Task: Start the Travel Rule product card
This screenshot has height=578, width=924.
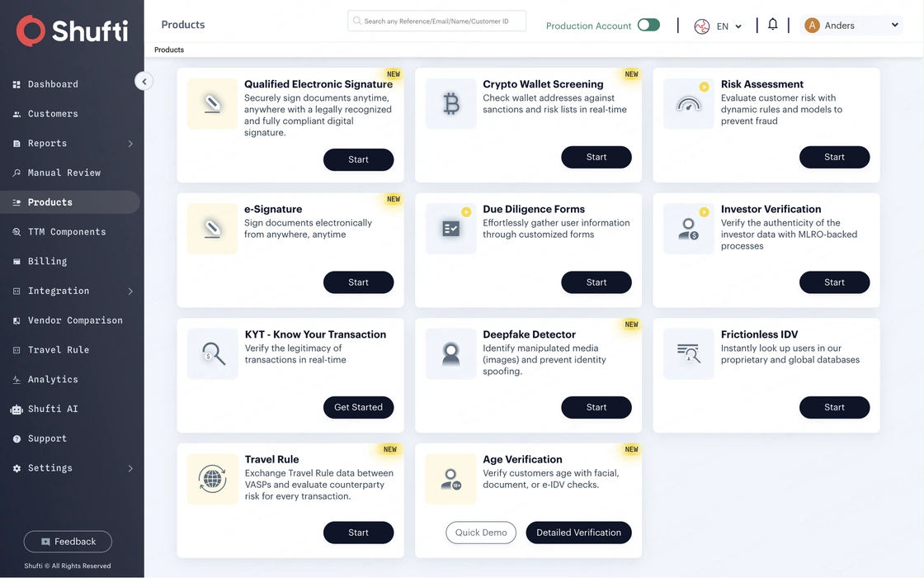Action: (x=358, y=533)
